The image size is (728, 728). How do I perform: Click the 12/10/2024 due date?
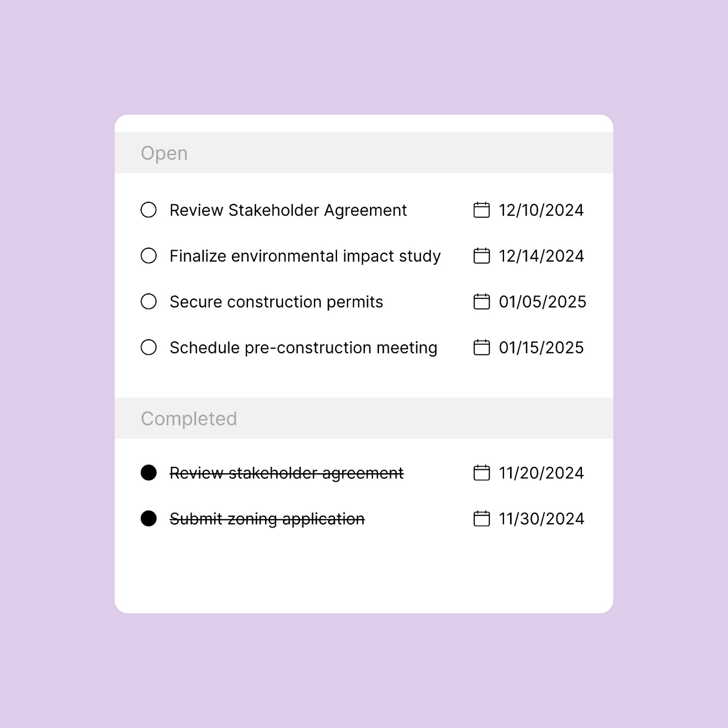click(x=541, y=210)
